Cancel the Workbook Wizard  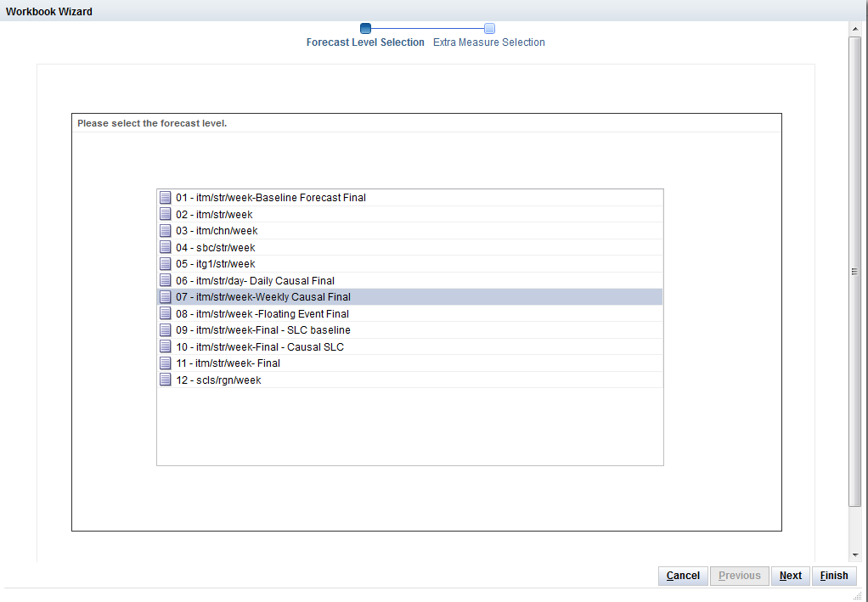(683, 576)
